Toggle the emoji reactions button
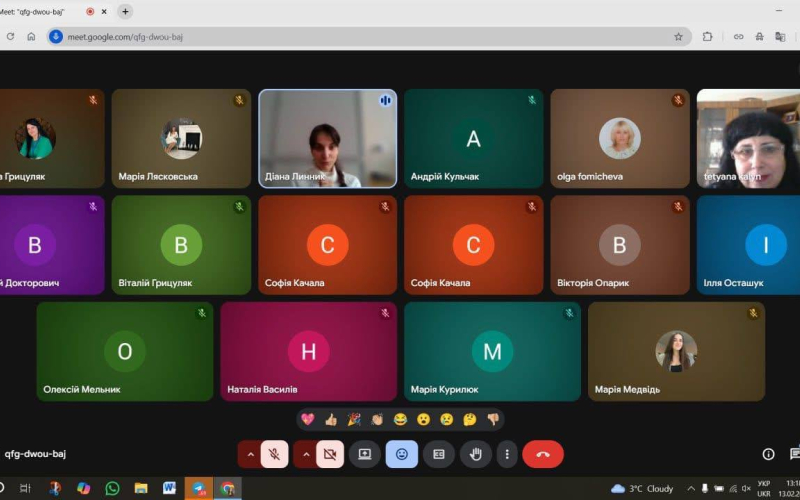 (402, 454)
